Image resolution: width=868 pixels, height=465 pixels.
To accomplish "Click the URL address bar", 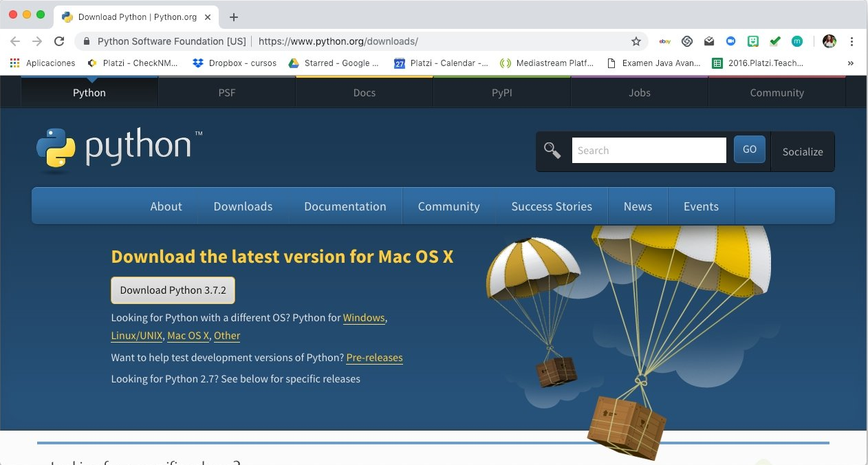I will [361, 41].
